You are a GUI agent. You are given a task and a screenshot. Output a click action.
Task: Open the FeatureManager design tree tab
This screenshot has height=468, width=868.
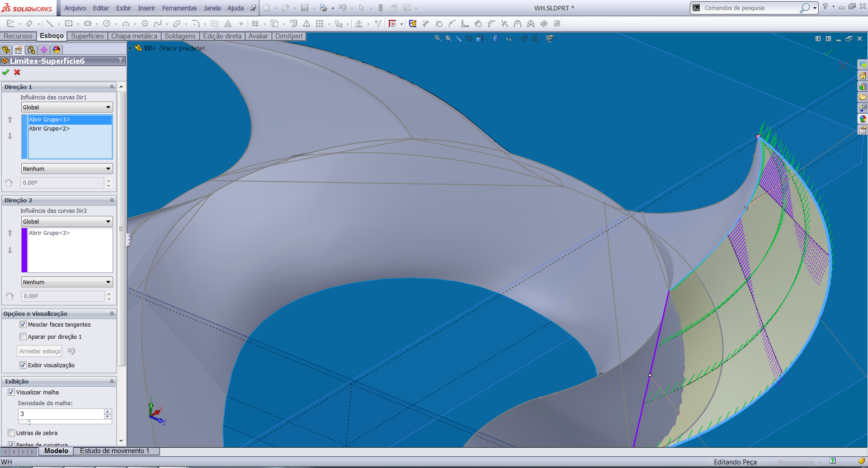[x=6, y=50]
